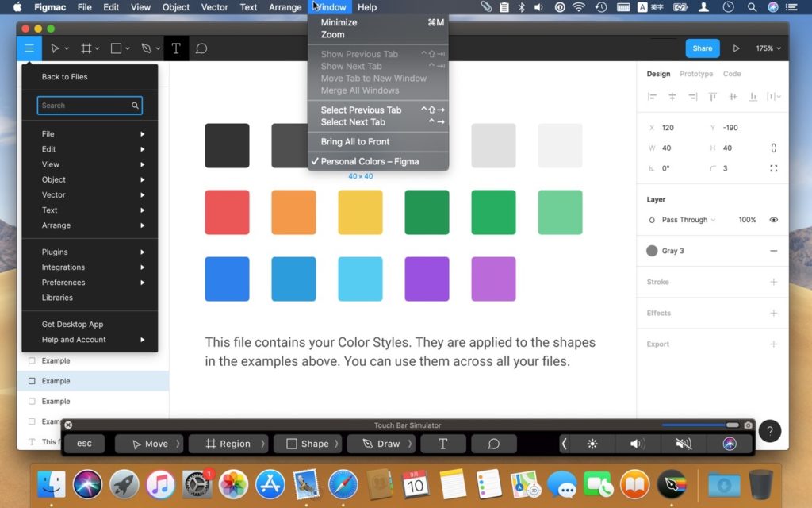This screenshot has width=812, height=508.
Task: Open the Figma hamburger menu
Action: (x=29, y=48)
